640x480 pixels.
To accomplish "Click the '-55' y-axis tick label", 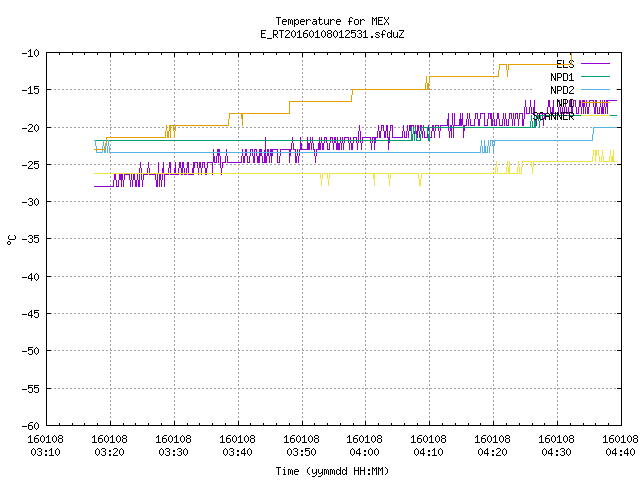I will point(31,389).
